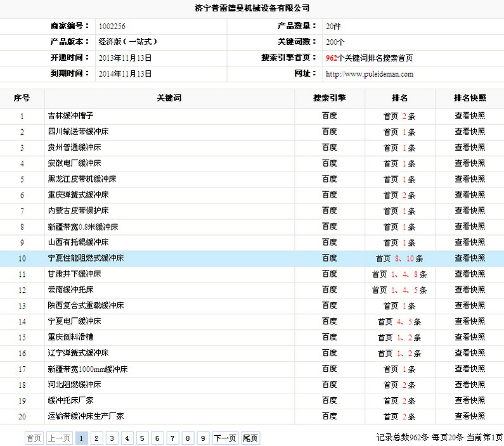Open 查看快照 for 缓冲托床厂家

(x=470, y=400)
